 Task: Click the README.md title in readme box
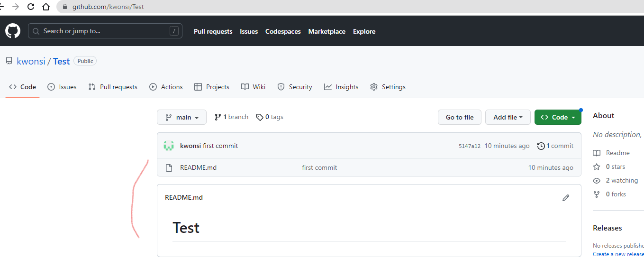click(184, 198)
